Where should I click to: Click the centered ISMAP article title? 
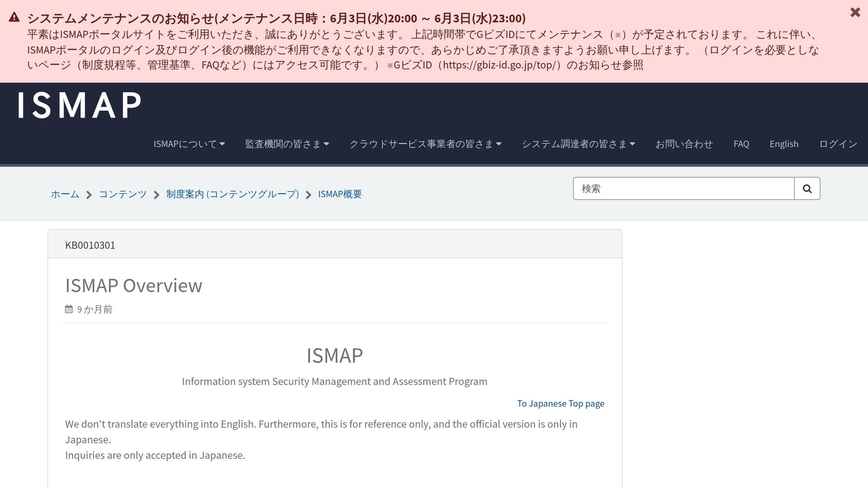pyautogui.click(x=335, y=355)
